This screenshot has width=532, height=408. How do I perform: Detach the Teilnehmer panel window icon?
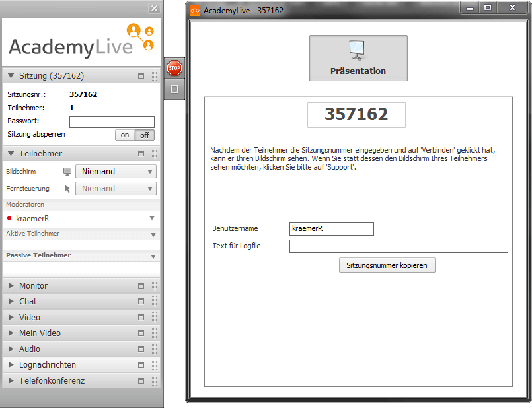pos(141,154)
